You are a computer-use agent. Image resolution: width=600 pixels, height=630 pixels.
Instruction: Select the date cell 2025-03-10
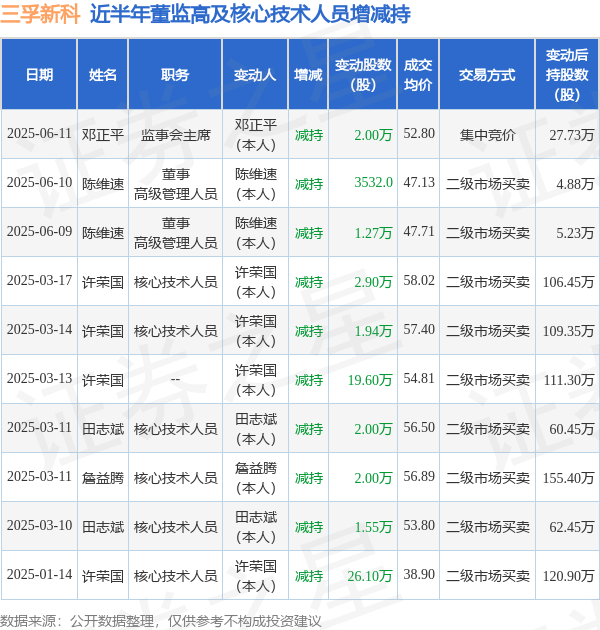coord(39,526)
